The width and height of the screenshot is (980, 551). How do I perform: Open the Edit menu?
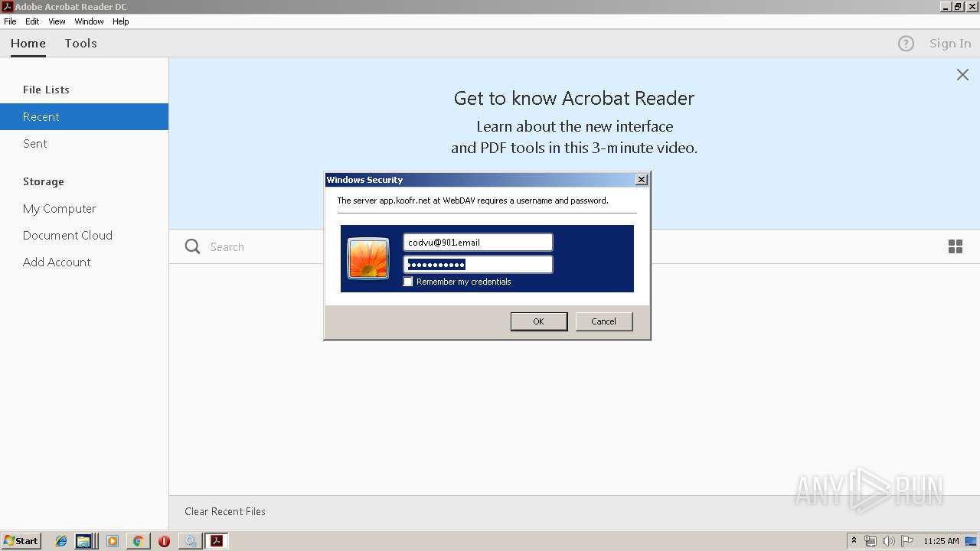coord(32,21)
